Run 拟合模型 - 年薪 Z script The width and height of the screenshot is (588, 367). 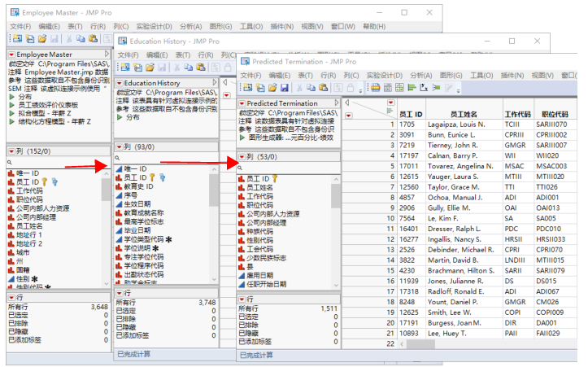pos(12,113)
